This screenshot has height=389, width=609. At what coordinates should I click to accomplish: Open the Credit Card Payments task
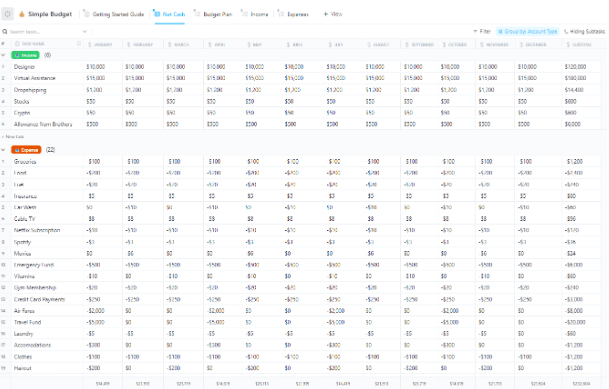(40, 299)
